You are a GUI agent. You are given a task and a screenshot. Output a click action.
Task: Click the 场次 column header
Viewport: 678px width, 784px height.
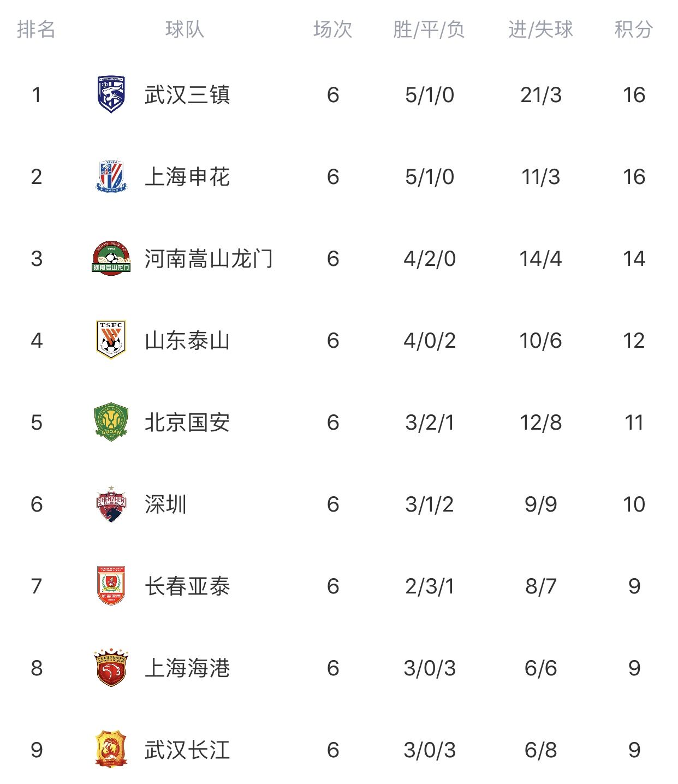point(333,29)
